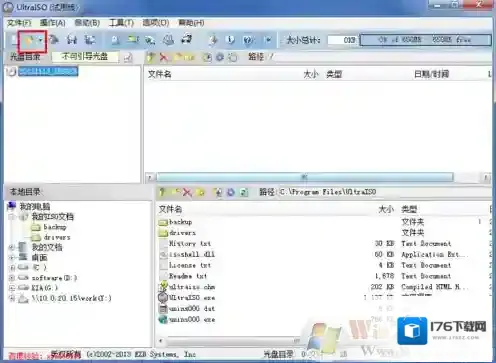Click the Information (i) toolbar icon
Image resolution: width=496 pixels, height=363 pixels.
click(x=230, y=40)
